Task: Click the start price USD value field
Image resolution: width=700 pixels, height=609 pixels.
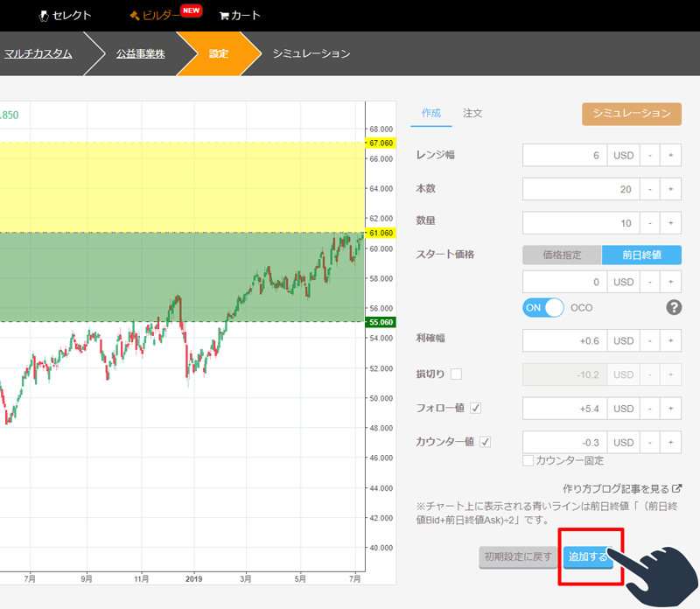Action: 564,282
